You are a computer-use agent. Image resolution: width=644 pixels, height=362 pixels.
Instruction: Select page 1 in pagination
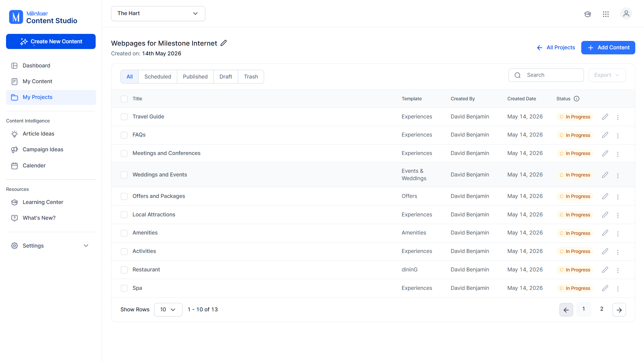coord(584,309)
